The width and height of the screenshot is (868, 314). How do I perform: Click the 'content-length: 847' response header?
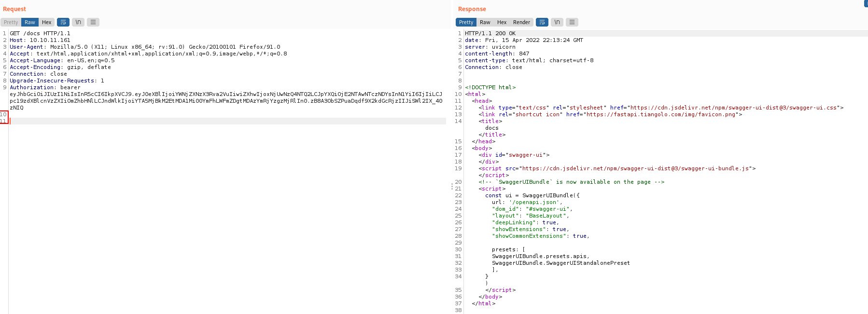(497, 54)
